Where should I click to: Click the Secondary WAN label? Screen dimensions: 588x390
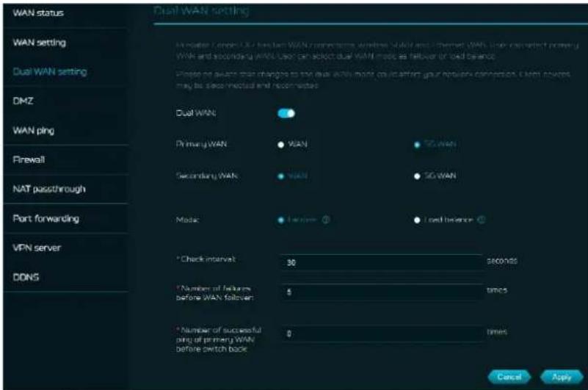[x=206, y=176]
